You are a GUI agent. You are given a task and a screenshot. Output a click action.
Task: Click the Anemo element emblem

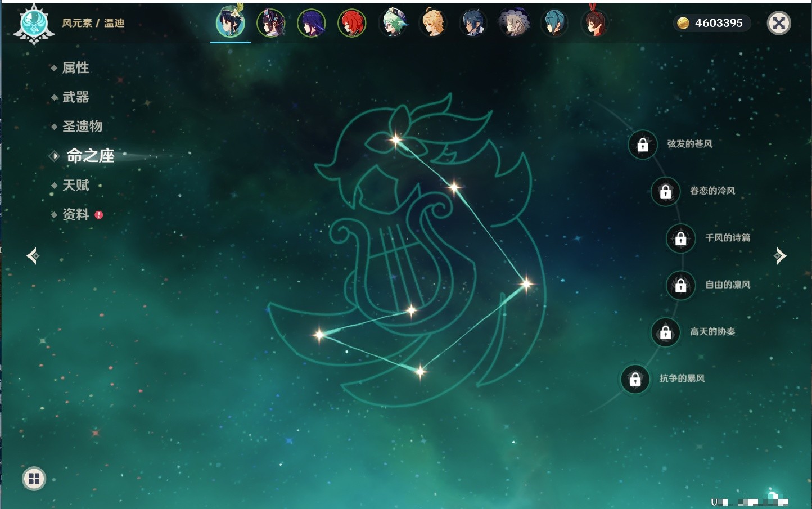click(x=34, y=24)
